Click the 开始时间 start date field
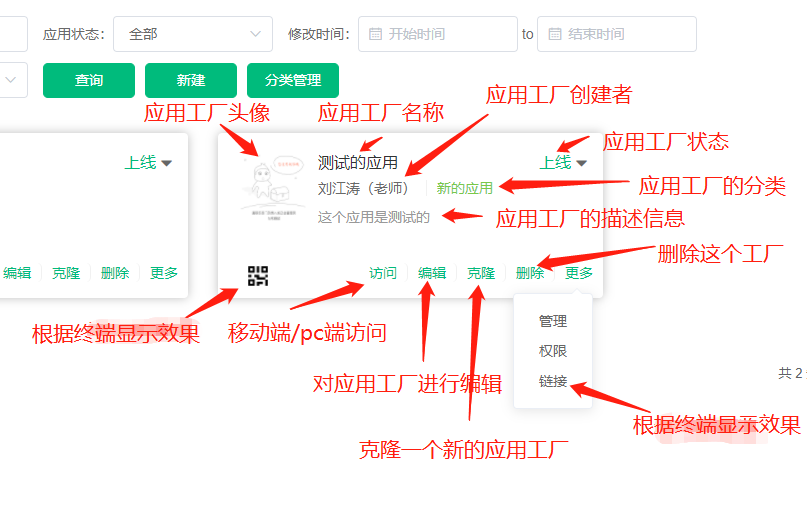Screen dimensions: 807x523 click(x=437, y=34)
